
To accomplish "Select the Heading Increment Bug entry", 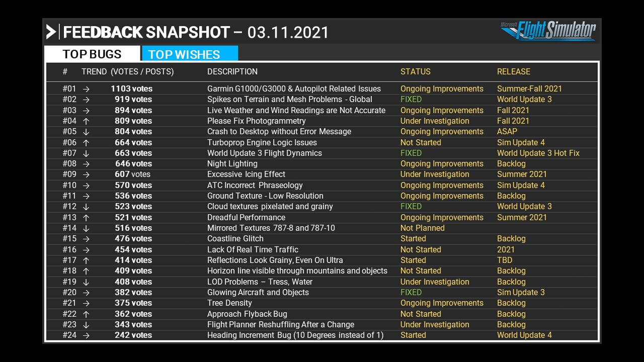I will [x=295, y=335].
